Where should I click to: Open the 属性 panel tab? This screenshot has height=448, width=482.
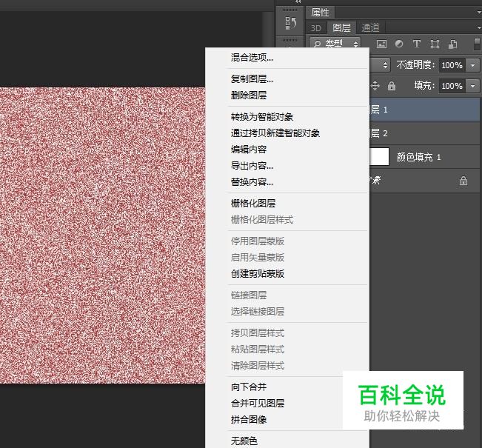(320, 13)
